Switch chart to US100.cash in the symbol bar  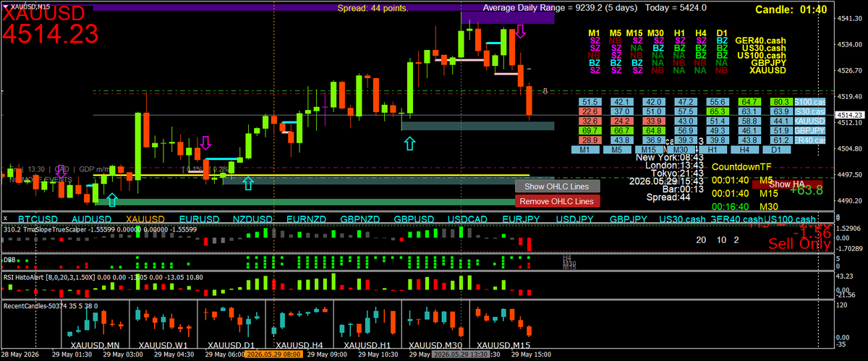point(790,218)
